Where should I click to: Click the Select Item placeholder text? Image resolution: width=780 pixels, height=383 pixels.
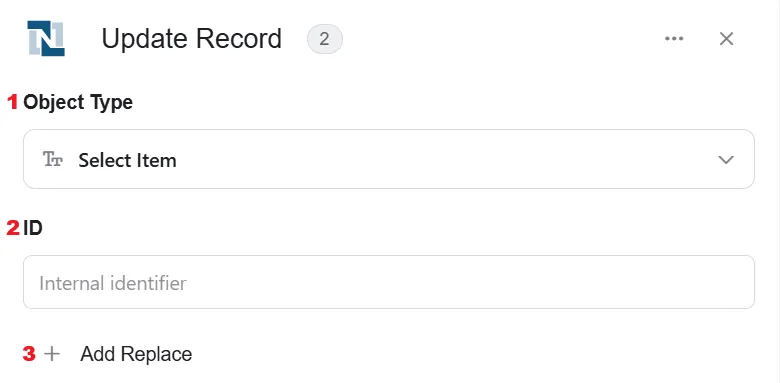127,160
